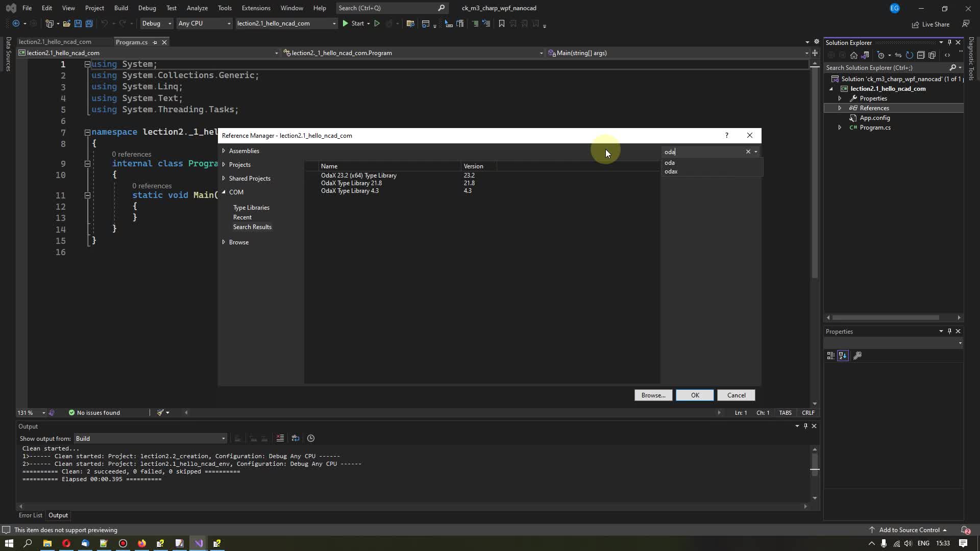This screenshot has height=551, width=980.
Task: Switch to the lection2.1_hello_ncad_com editor tab
Action: pos(55,42)
